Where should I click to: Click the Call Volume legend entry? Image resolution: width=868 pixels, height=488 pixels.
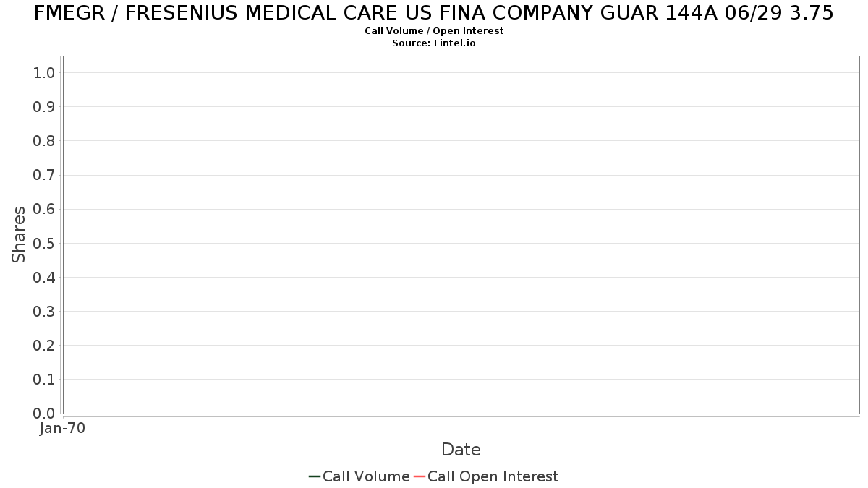(x=359, y=476)
